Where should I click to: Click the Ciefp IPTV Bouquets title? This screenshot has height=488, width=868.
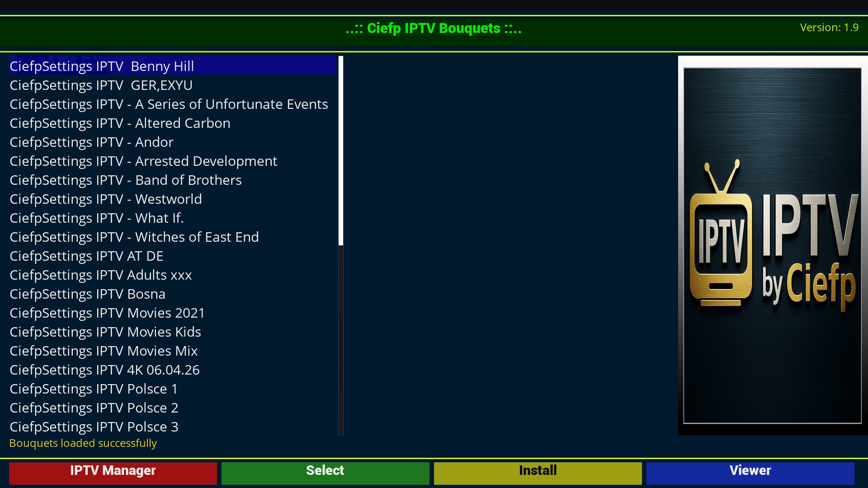tap(434, 28)
